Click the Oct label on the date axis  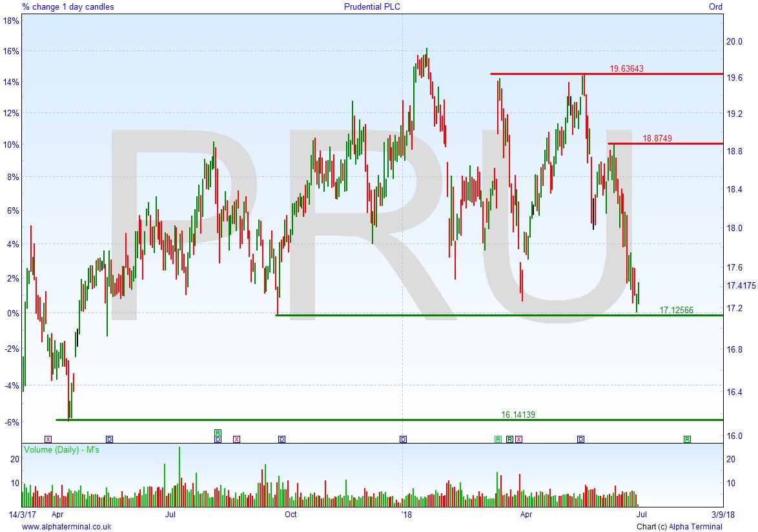coord(291,515)
